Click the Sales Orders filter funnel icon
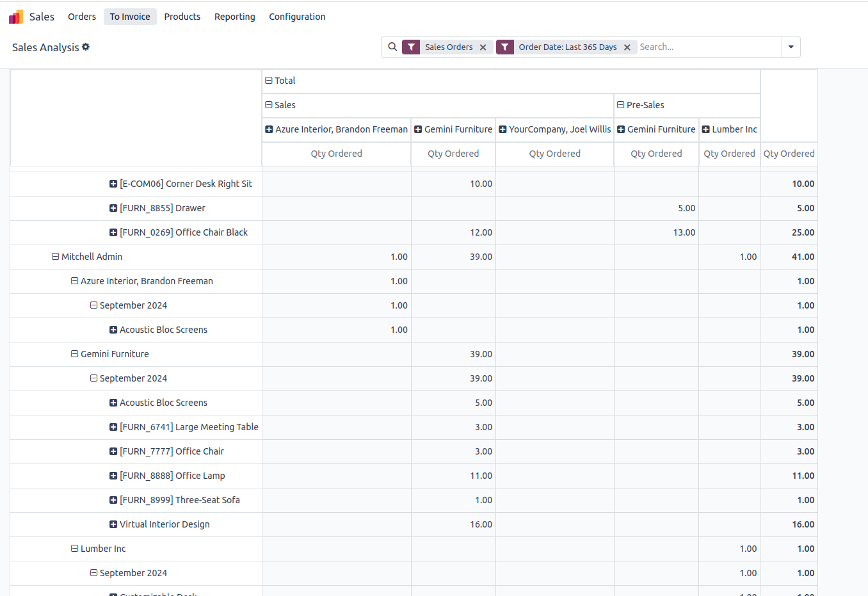The image size is (868, 596). tap(411, 47)
